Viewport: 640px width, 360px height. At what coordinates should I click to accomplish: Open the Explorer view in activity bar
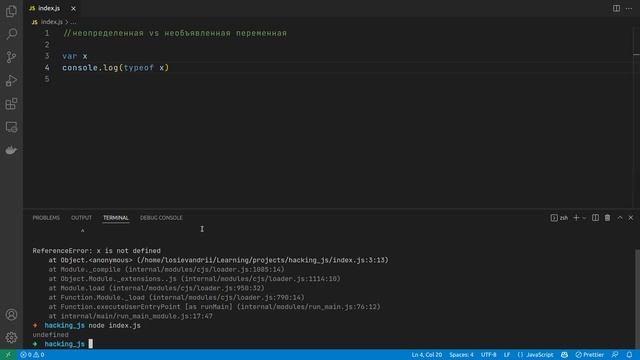pyautogui.click(x=11, y=11)
